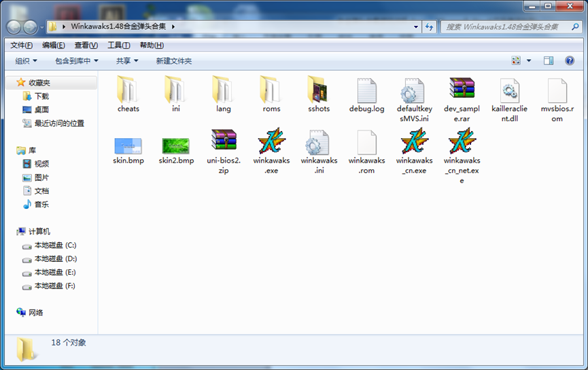The height and width of the screenshot is (370, 588).
Task: Open 本地磁盘 (D:)
Action: pos(56,258)
